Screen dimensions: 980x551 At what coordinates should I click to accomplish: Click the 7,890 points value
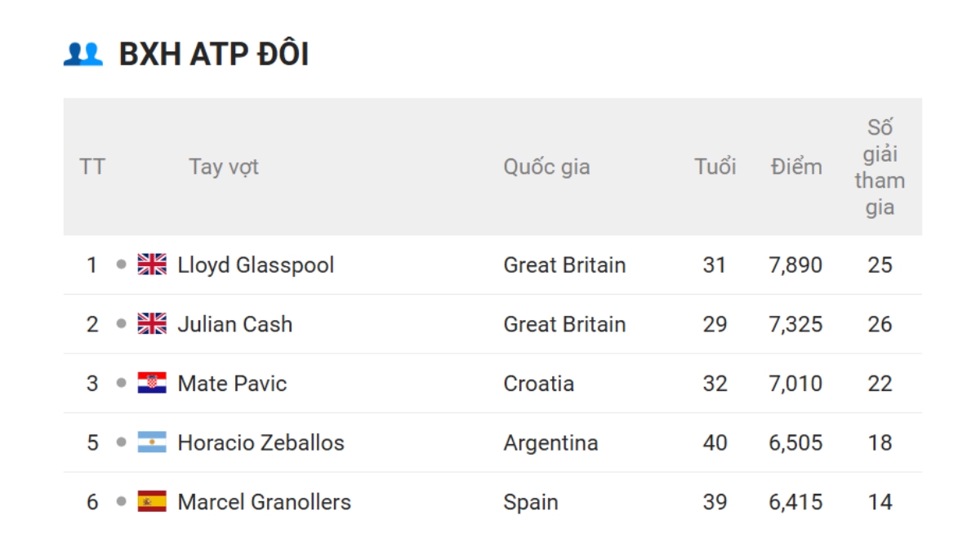pyautogui.click(x=795, y=265)
